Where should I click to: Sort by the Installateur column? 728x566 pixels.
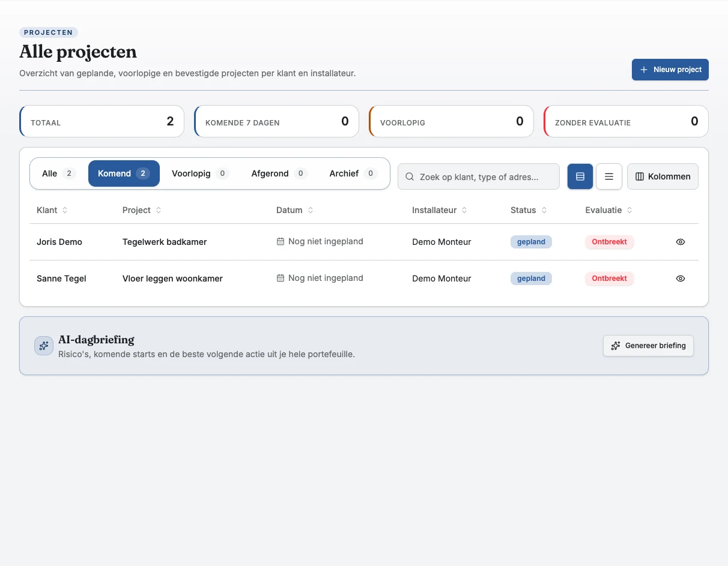(x=440, y=210)
